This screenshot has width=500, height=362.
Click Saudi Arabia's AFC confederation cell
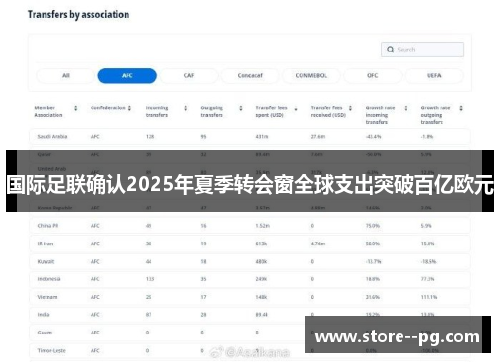(x=95, y=137)
